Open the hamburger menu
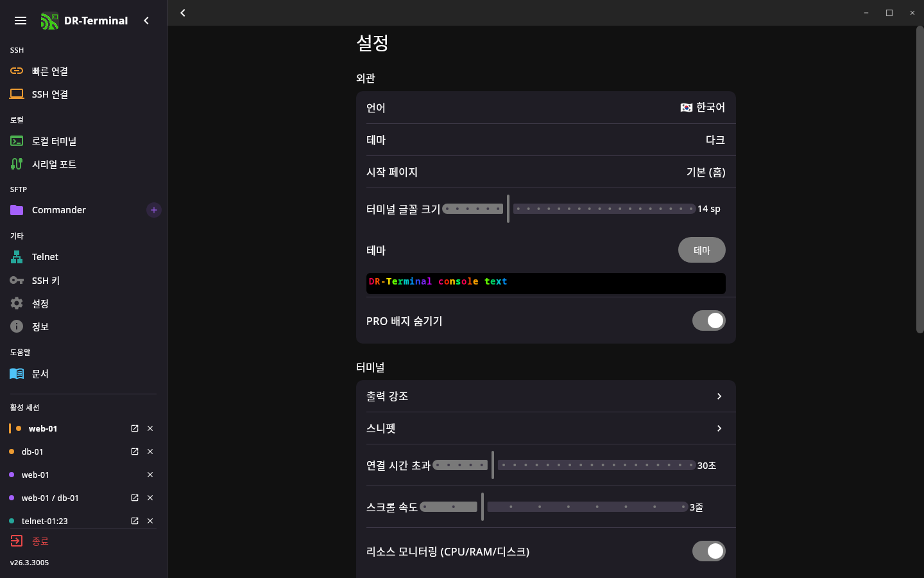924x578 pixels. (x=21, y=21)
